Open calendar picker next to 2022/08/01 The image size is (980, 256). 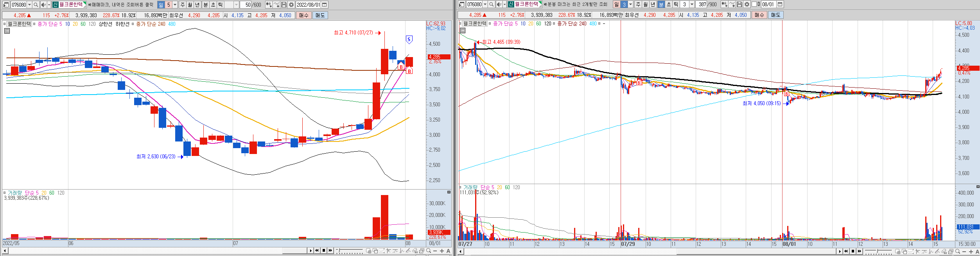324,5
